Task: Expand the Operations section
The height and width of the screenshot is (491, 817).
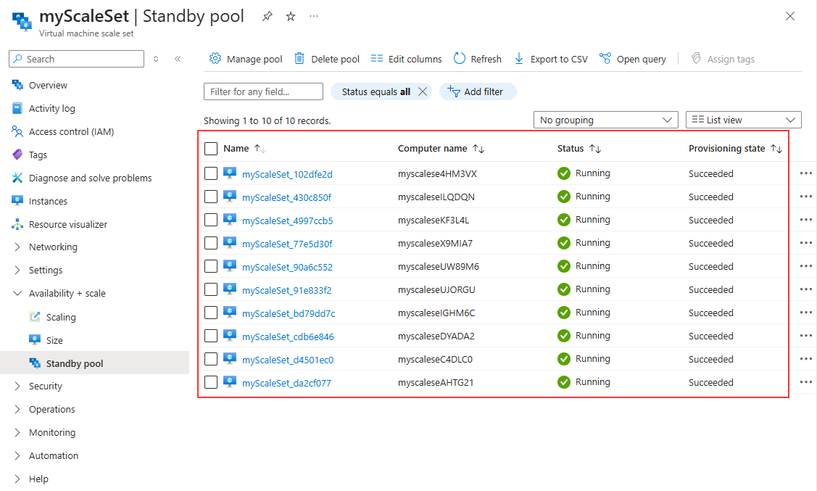Action: (x=17, y=409)
